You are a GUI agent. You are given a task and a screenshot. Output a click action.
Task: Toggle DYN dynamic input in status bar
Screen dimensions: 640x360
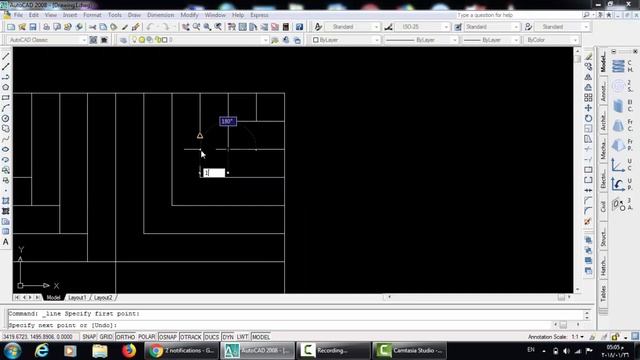pos(228,337)
